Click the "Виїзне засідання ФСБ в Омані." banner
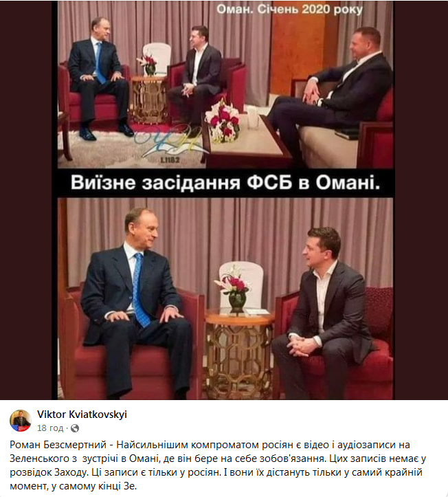 click(225, 183)
